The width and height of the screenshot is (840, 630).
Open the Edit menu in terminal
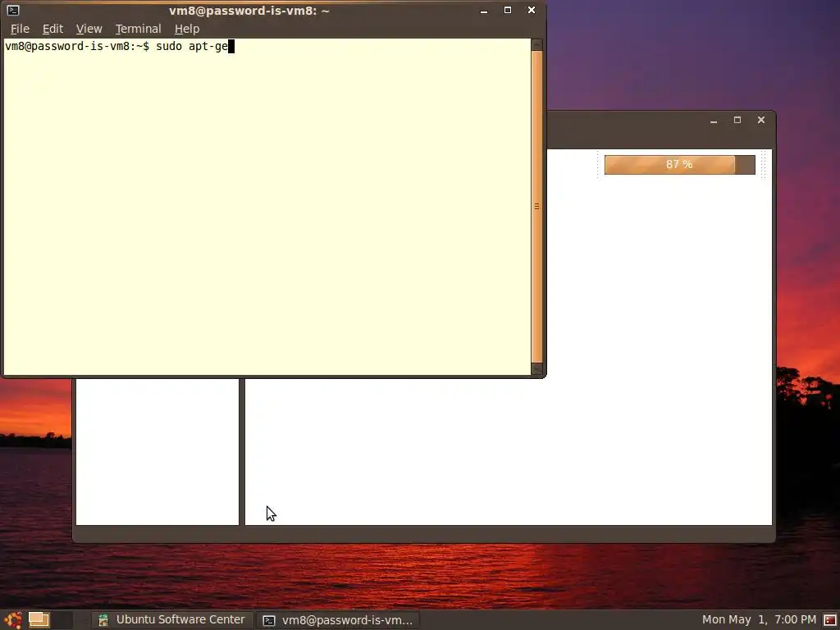[x=52, y=29]
